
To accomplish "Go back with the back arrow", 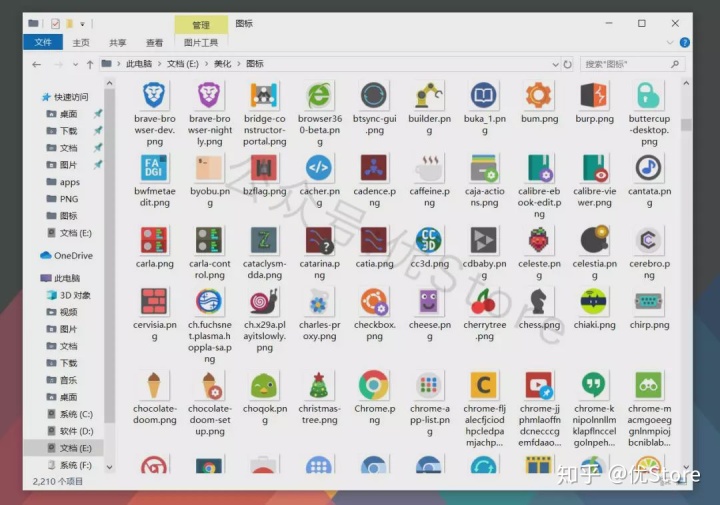I will point(37,65).
